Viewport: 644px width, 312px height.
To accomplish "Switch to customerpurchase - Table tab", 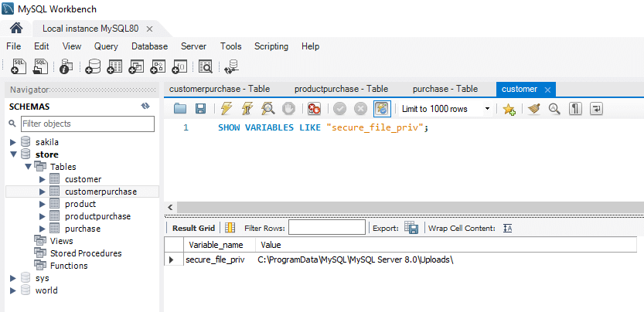I will 220,89.
